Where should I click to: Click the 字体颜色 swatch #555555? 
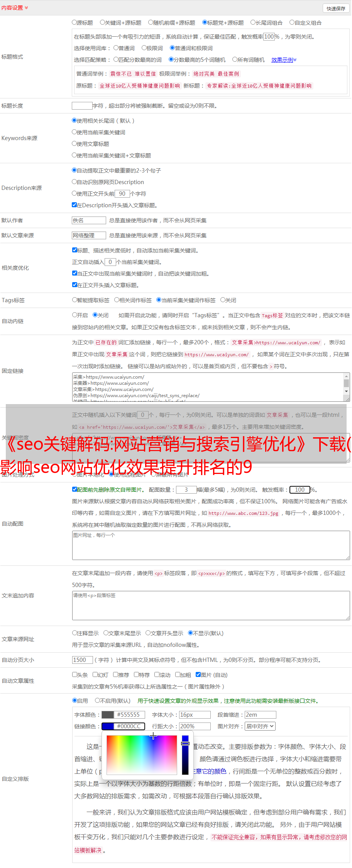click(108, 715)
